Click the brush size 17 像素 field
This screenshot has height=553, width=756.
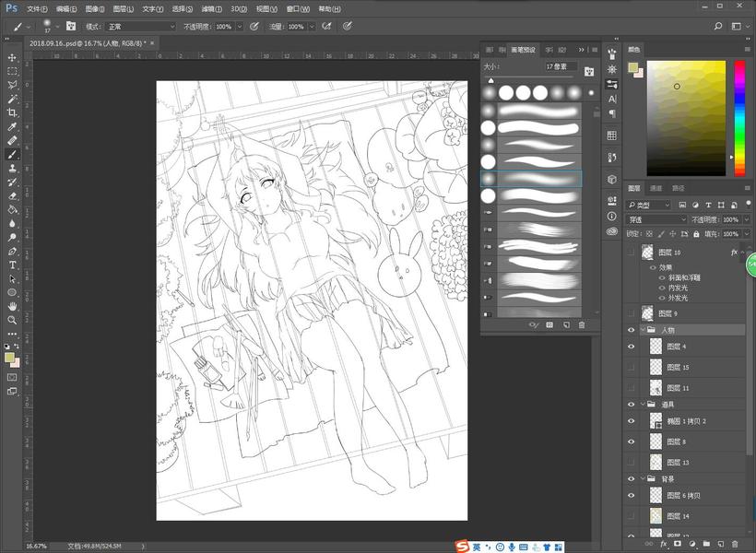[x=561, y=66]
